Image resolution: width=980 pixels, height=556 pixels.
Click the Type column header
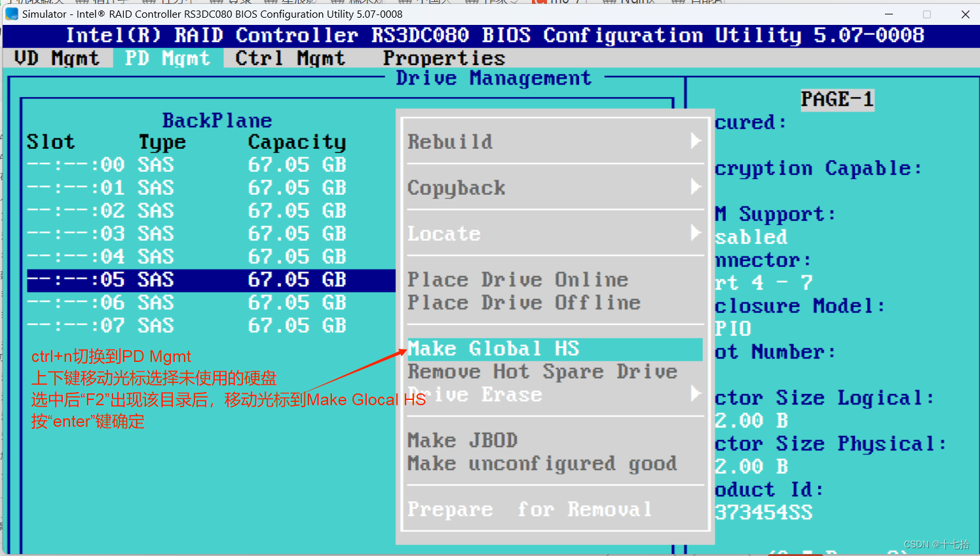(x=162, y=142)
